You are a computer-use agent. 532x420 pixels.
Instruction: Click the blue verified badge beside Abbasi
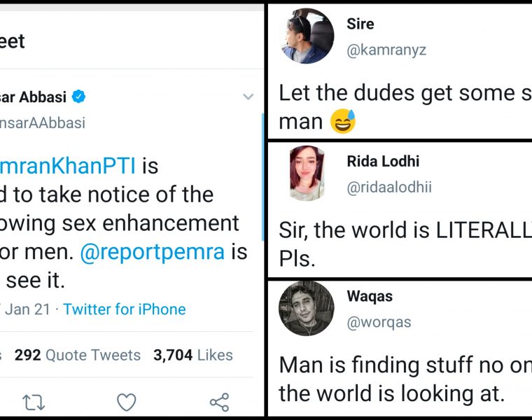(80, 96)
